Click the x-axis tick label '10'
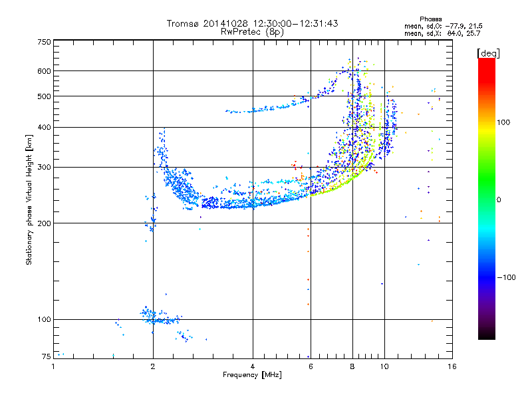532x399 pixels. [384, 366]
